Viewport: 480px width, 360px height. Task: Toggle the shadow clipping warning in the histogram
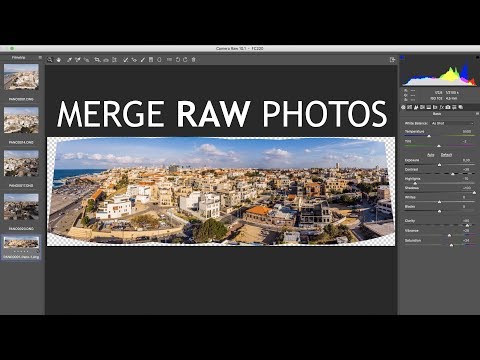402,58
